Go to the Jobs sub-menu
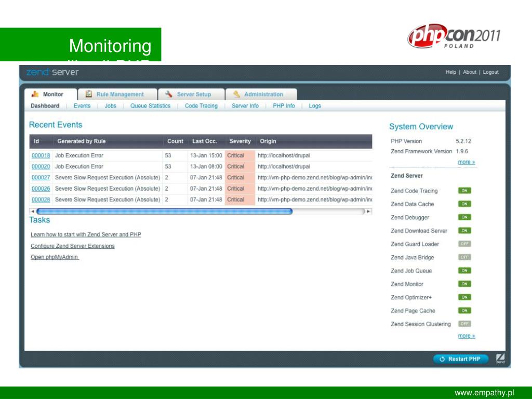The width and height of the screenshot is (532, 399). click(x=111, y=106)
